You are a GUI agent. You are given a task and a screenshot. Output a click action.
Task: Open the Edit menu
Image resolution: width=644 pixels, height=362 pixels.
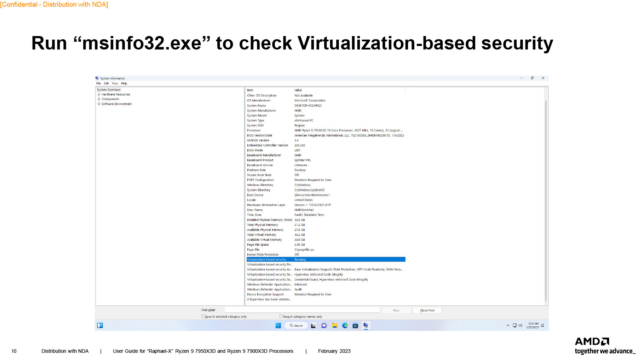tap(106, 83)
